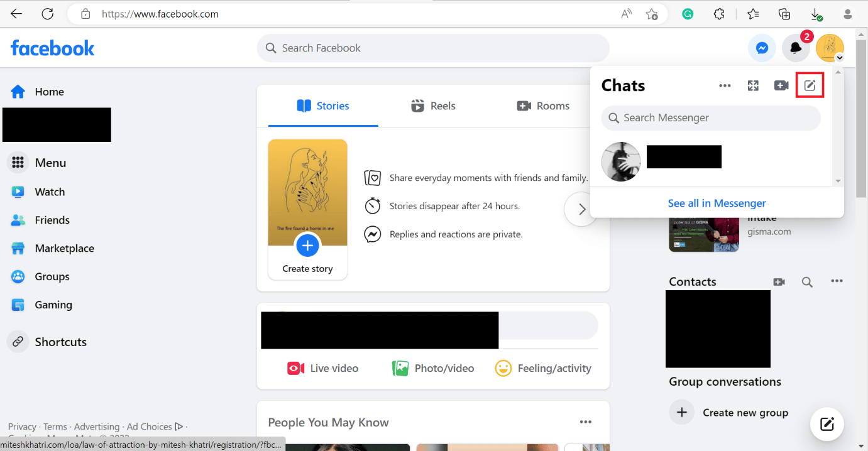868x451 pixels.
Task: Search Contacts with the magnifier icon
Action: (x=807, y=281)
